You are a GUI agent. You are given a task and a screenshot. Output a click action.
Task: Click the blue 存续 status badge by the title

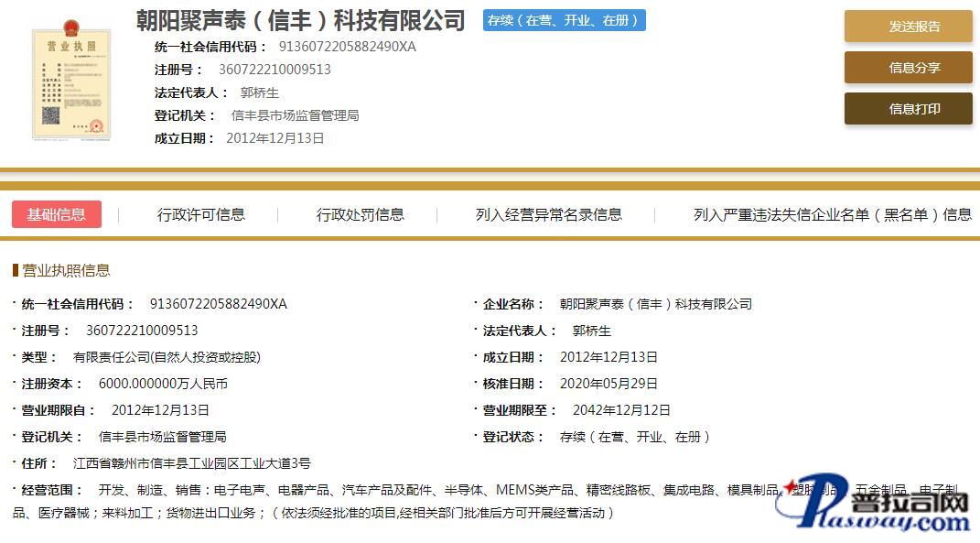pos(564,20)
